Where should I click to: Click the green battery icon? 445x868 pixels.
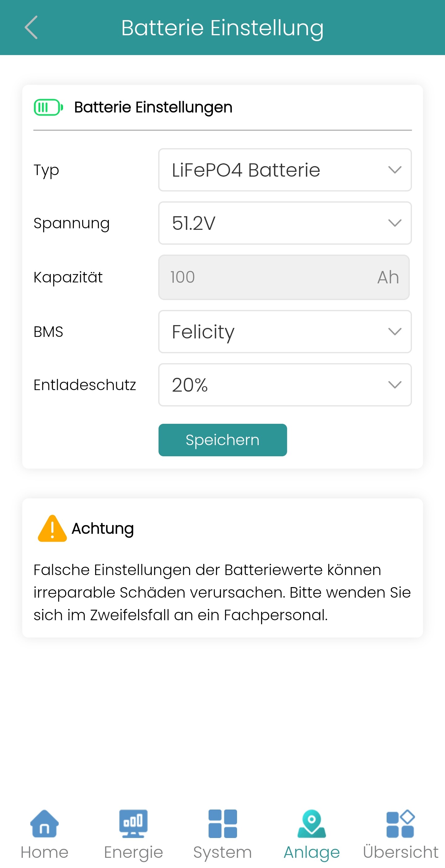click(x=49, y=107)
